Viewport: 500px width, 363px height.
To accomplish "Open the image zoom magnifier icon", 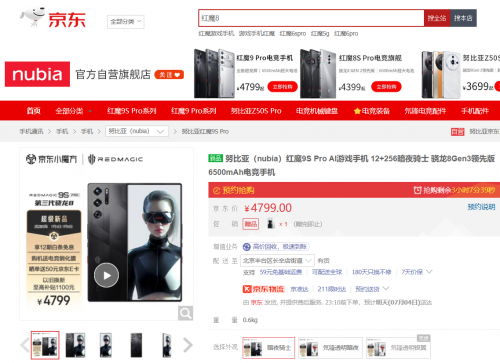I will click(x=185, y=313).
